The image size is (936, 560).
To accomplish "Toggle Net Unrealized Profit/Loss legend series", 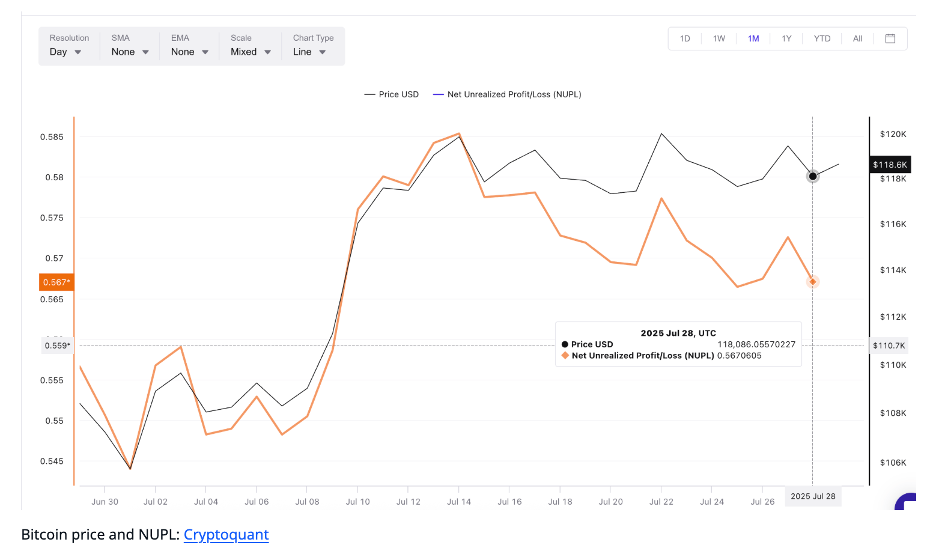I will 507,94.
